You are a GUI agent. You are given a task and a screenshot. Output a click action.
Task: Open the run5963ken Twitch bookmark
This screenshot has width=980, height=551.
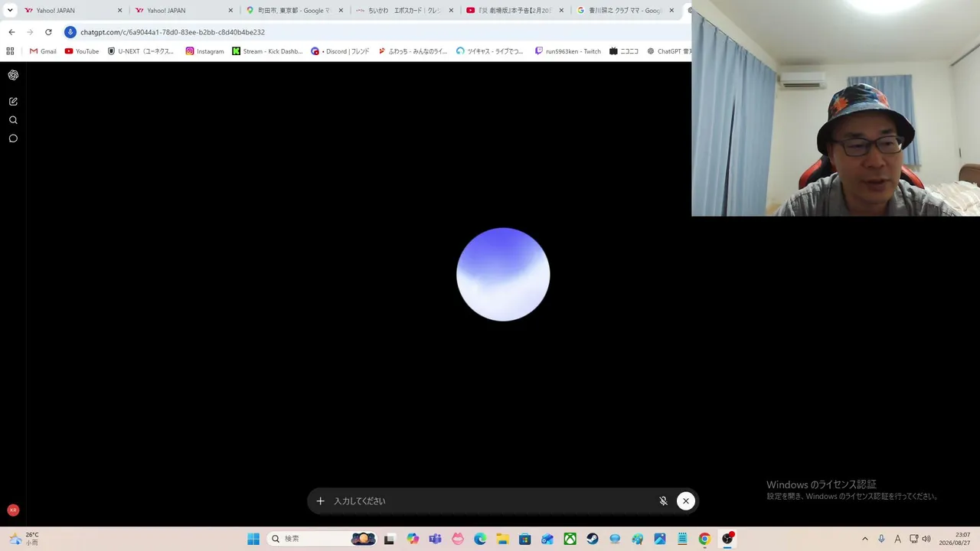568,51
